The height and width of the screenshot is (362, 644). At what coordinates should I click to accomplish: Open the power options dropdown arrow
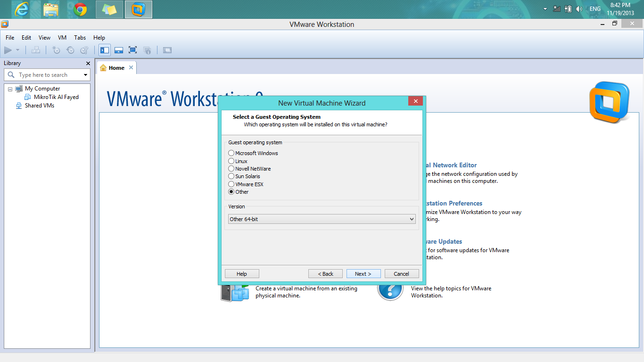(18, 50)
